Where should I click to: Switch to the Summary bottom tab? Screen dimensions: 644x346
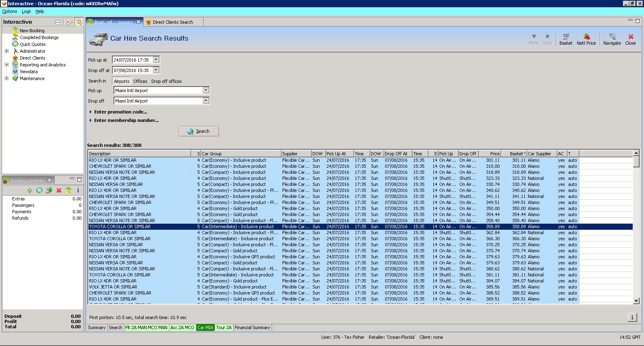(x=97, y=327)
